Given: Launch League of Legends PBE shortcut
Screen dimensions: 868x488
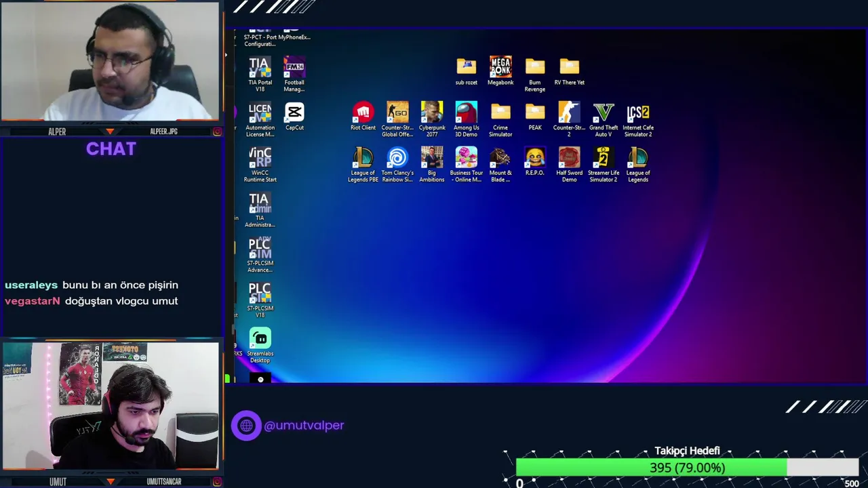Looking at the screenshot, I should pyautogui.click(x=363, y=165).
